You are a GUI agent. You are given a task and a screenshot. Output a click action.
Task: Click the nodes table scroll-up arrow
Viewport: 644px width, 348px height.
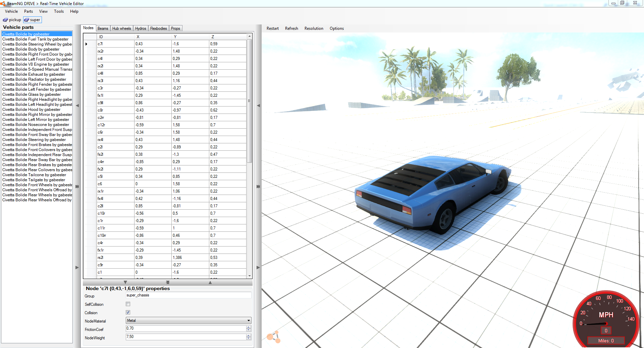249,36
